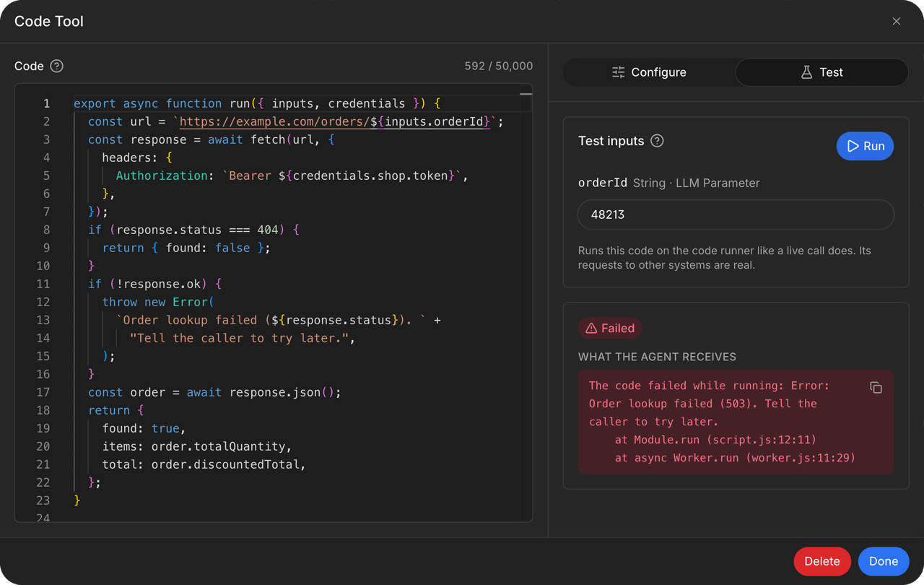Click line number 17 in gutter
The image size is (924, 585).
coord(43,392)
